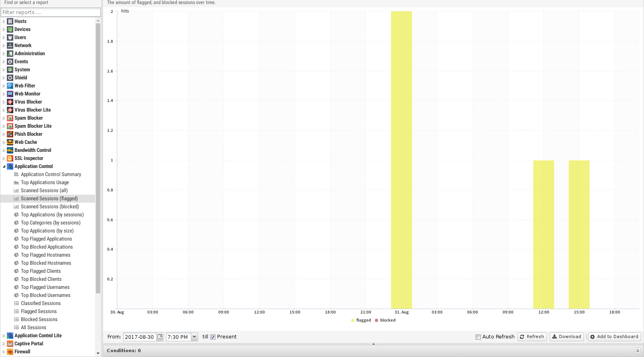Click the 31 Aug flagged bar
The height and width of the screenshot is (357, 644).
click(402, 160)
